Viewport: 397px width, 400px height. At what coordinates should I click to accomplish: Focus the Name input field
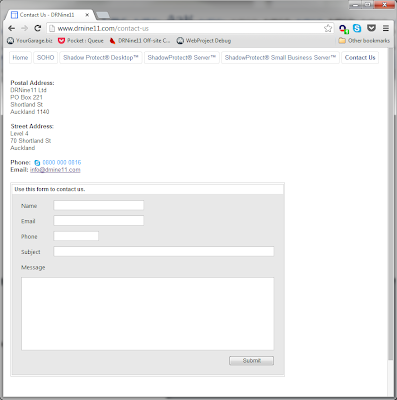pos(99,205)
